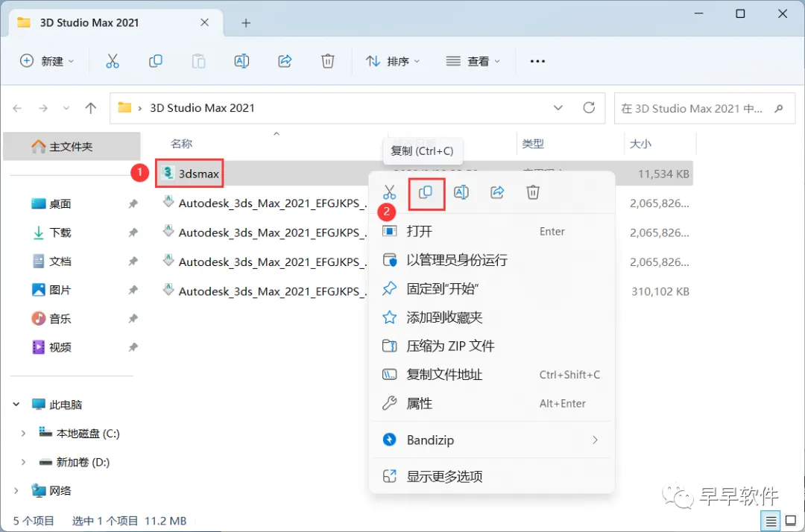This screenshot has height=532, width=805.
Task: Open the 新建 dropdown menu
Action: (x=47, y=61)
